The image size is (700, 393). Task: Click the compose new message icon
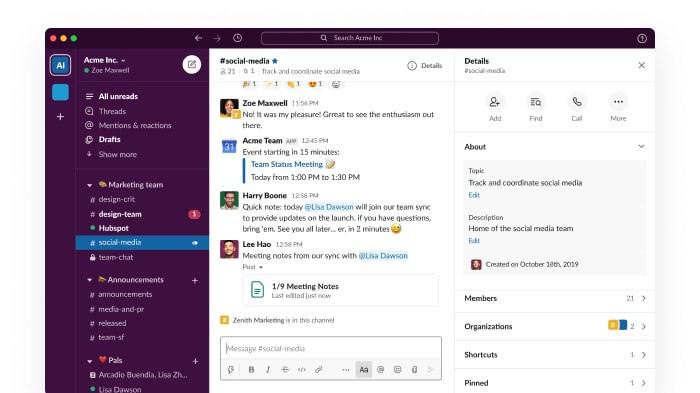(192, 64)
